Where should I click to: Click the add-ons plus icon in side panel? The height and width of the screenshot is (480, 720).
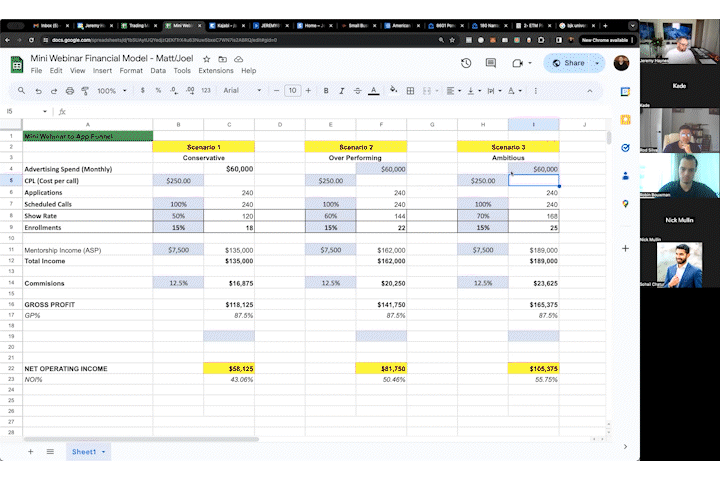[625, 248]
